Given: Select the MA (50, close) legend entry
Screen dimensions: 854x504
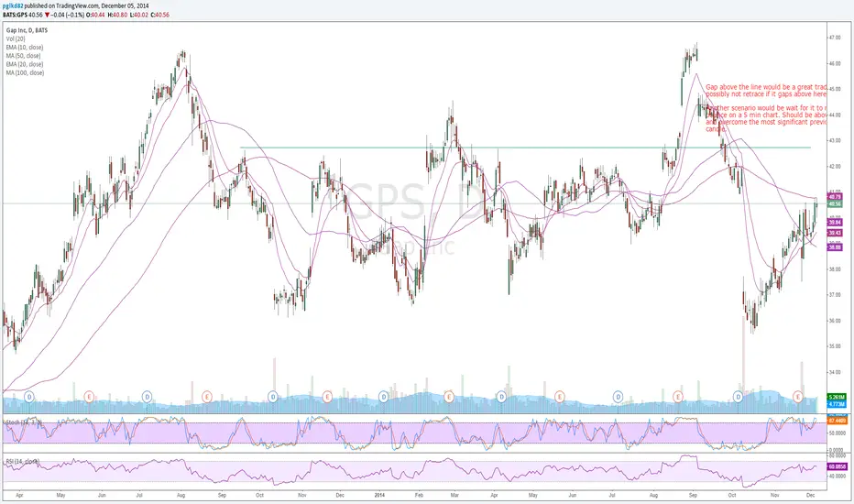Looking at the screenshot, I should pyautogui.click(x=24, y=56).
